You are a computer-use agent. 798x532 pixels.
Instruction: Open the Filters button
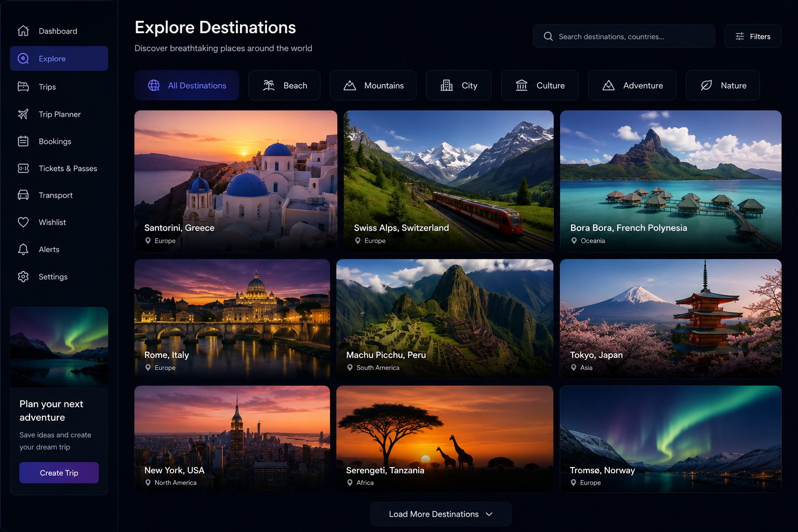pos(753,36)
